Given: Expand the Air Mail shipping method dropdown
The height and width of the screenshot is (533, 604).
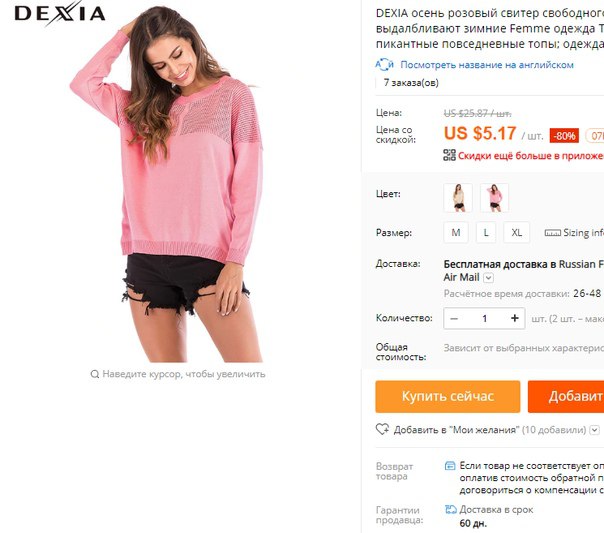Looking at the screenshot, I should tap(488, 278).
